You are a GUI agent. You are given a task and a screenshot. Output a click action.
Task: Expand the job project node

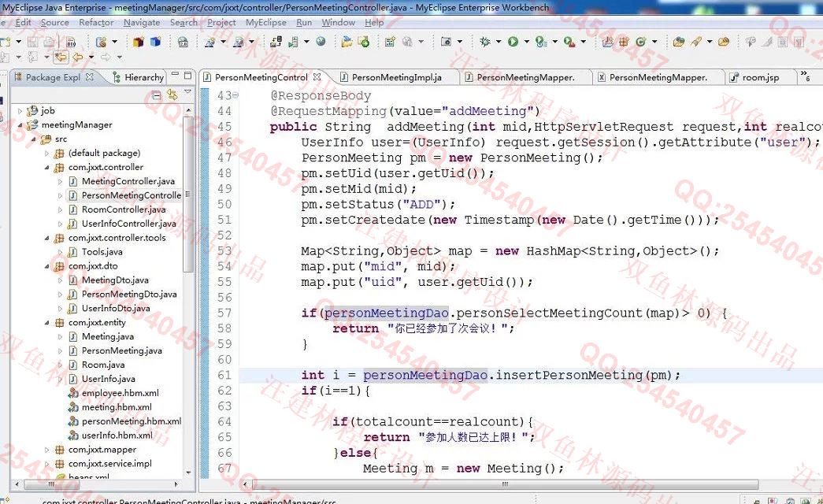(x=20, y=111)
